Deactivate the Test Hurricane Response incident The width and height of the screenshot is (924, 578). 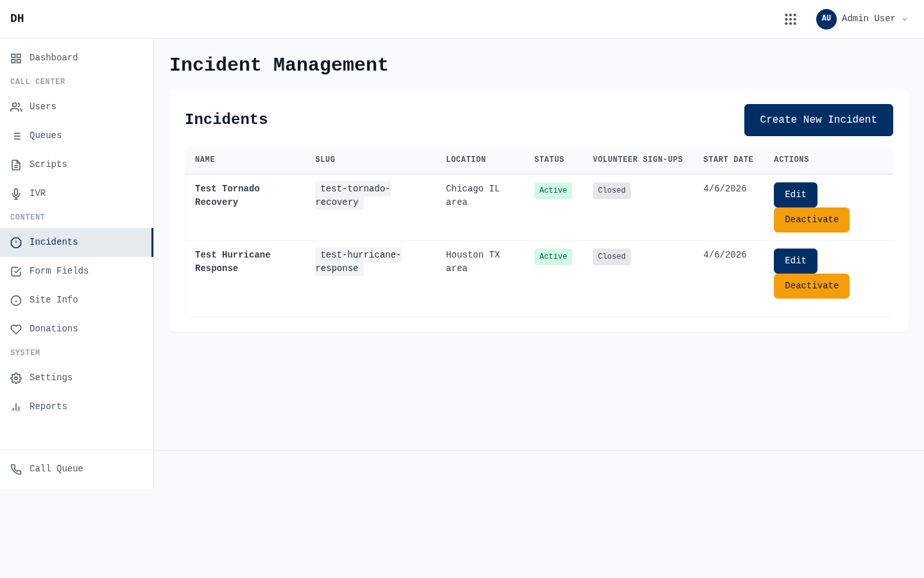812,286
